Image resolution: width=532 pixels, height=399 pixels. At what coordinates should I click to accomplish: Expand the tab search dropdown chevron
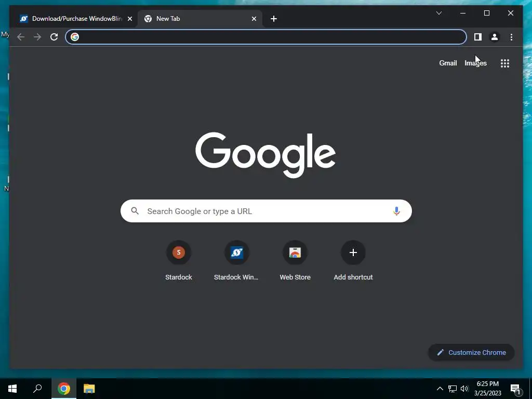[438, 13]
